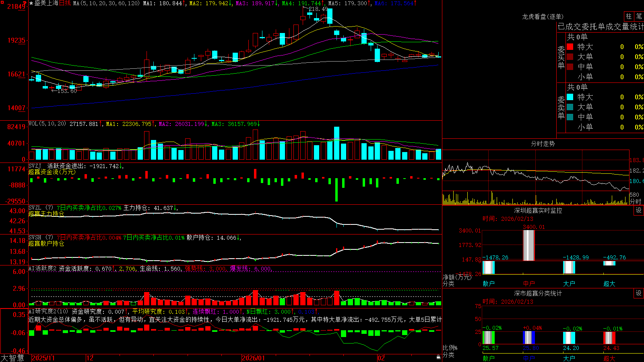Click the 散户持仓: 14.066 value
The width and height of the screenshot is (644, 362).
(x=211, y=238)
